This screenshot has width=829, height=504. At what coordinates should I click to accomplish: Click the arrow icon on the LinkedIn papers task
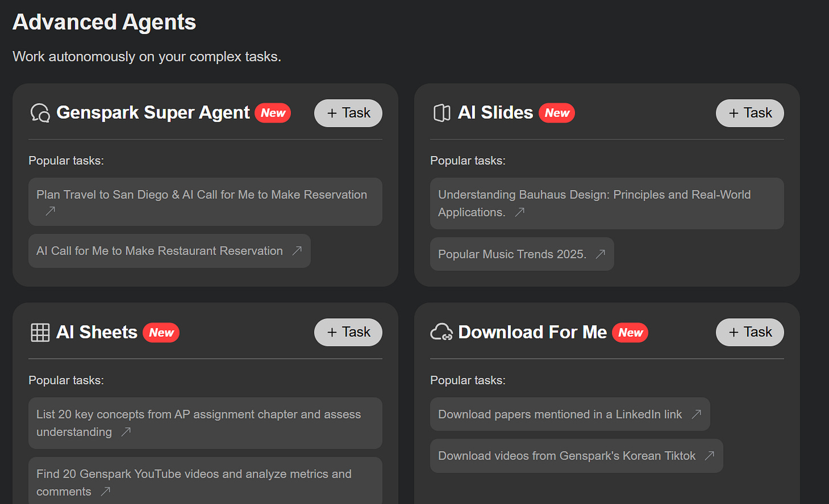(696, 414)
